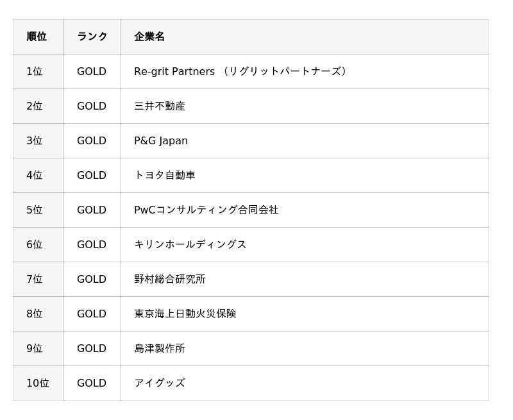This screenshot has height=420, width=513.
Task: Click the 8位 rank cell
Action: click(35, 314)
